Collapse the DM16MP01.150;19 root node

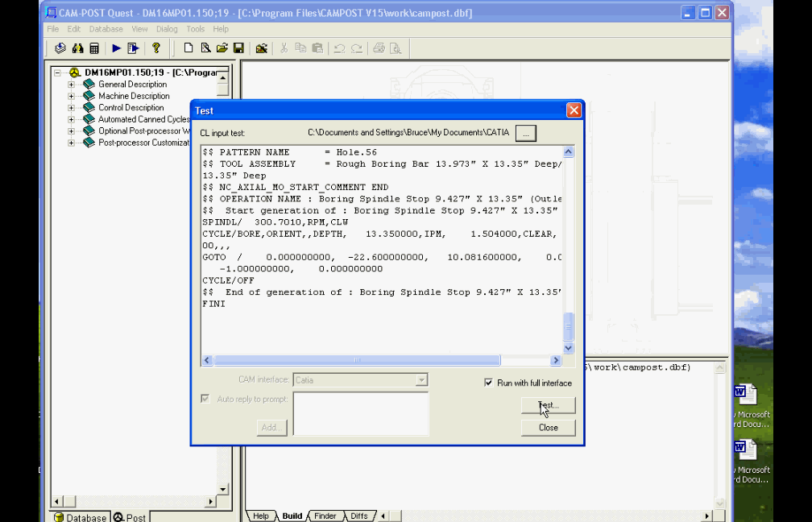coord(57,72)
